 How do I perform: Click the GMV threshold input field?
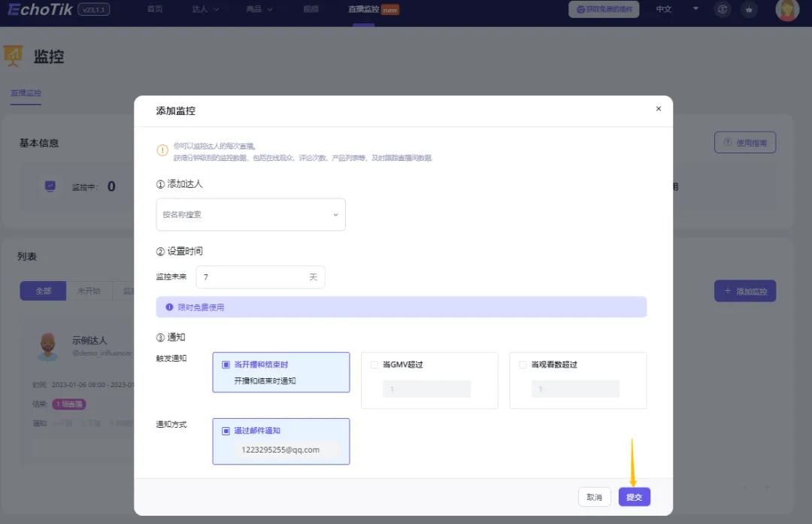coord(427,389)
